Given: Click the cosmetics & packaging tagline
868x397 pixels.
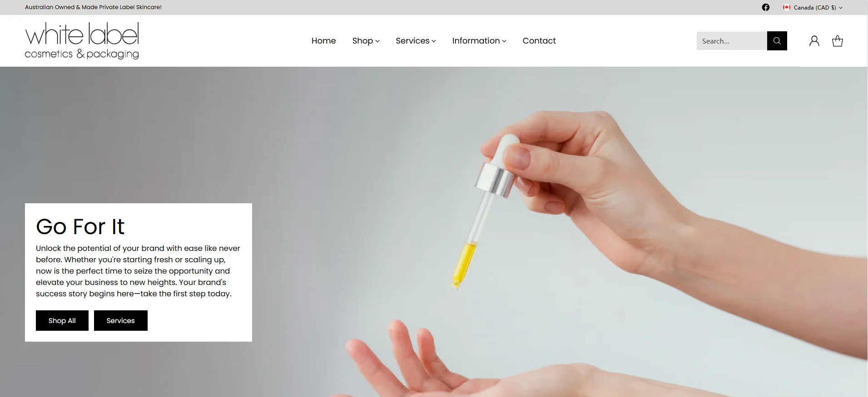Looking at the screenshot, I should (82, 54).
